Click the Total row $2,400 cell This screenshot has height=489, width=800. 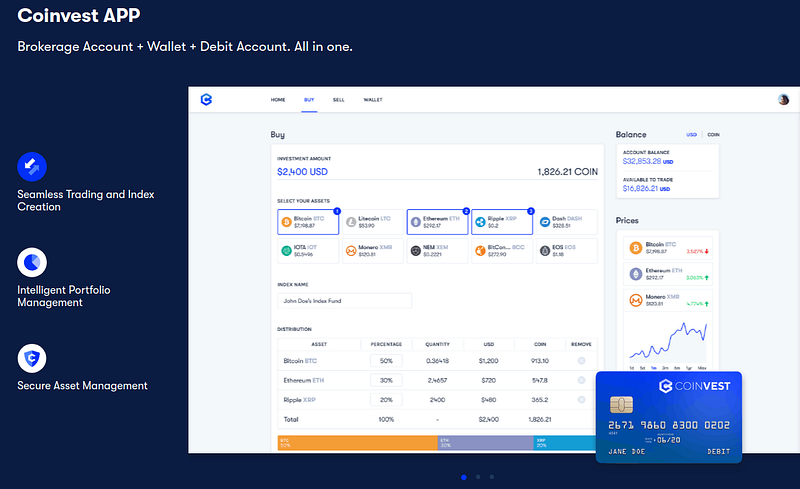488,420
